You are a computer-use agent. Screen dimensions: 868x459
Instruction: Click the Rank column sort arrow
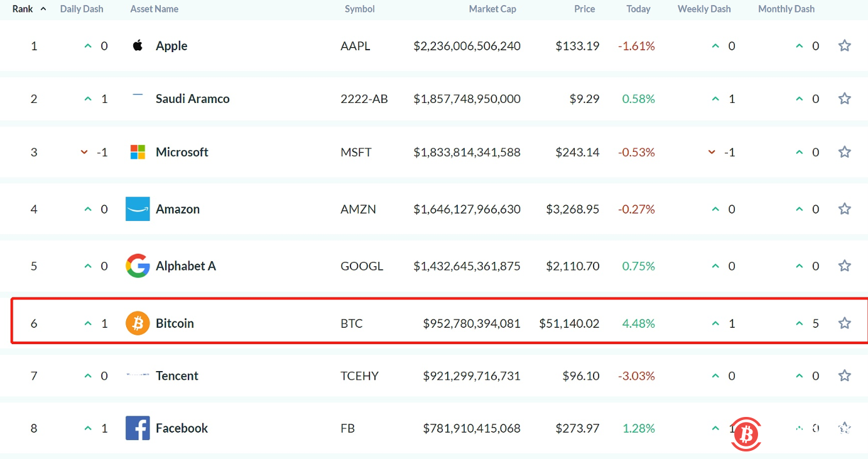(x=42, y=8)
